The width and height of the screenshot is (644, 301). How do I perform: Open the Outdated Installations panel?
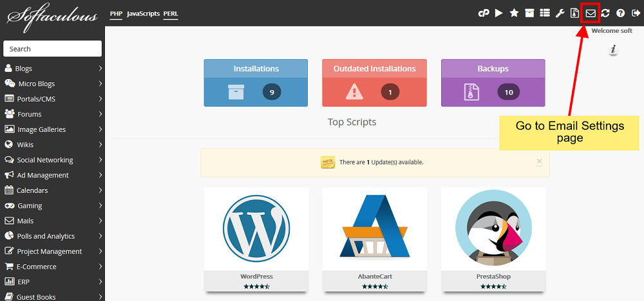click(x=375, y=83)
